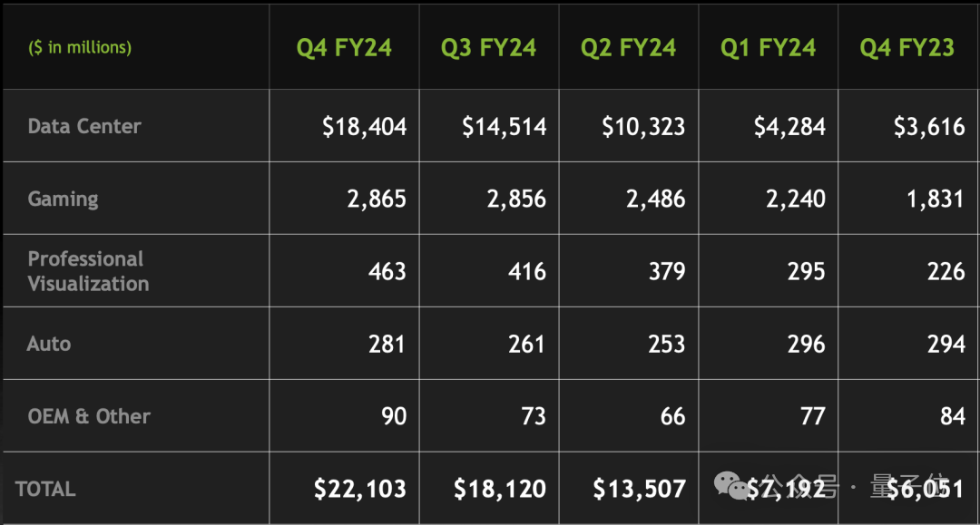This screenshot has height=525, width=980.
Task: Click the Professional Visualization row label
Action: click(88, 271)
